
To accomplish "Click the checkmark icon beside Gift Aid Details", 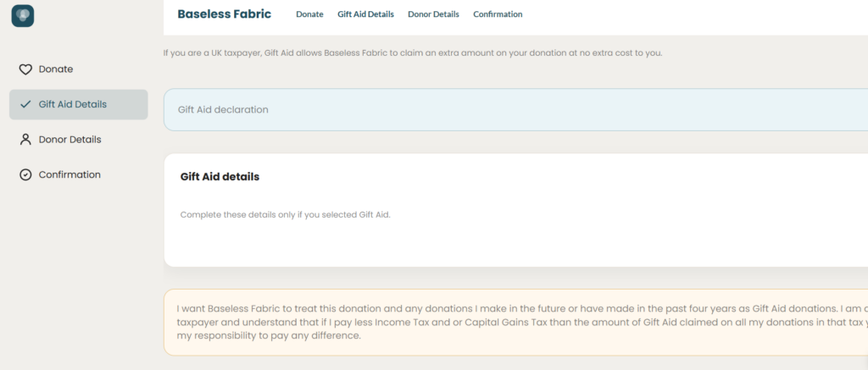I will point(25,104).
